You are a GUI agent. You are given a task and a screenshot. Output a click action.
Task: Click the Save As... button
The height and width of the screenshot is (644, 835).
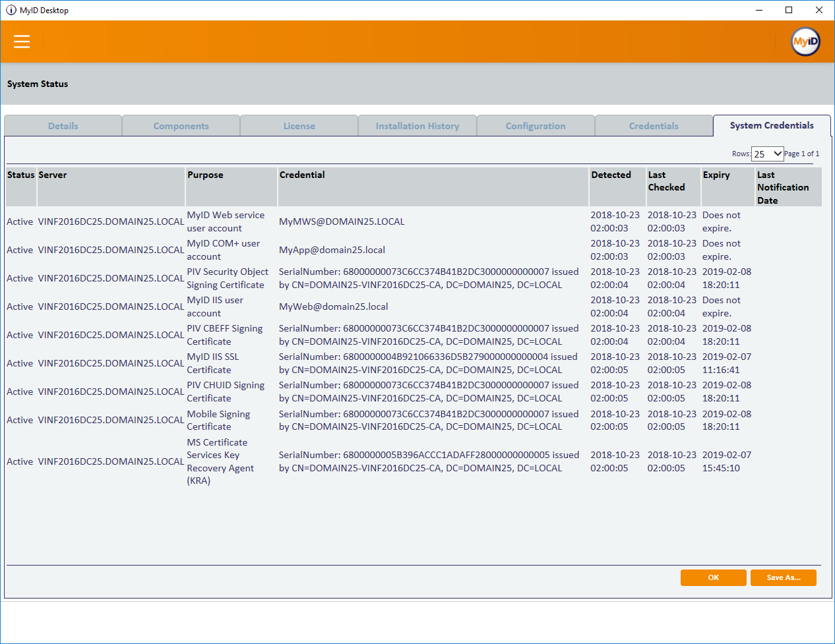point(784,577)
